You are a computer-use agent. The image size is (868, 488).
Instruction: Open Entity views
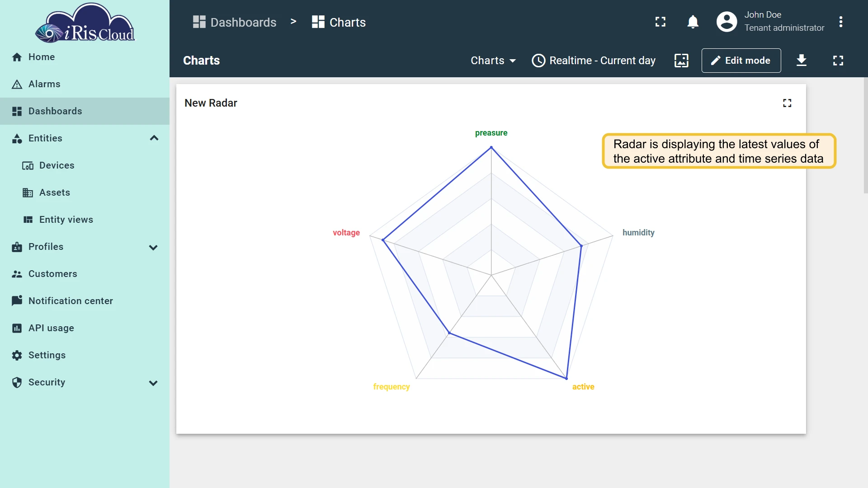coord(85,220)
